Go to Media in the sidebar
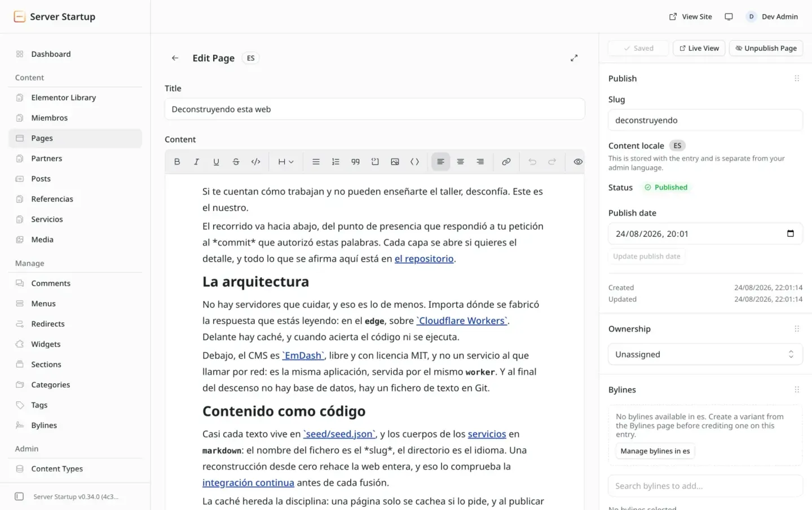Viewport: 812px width, 510px height. [75, 240]
